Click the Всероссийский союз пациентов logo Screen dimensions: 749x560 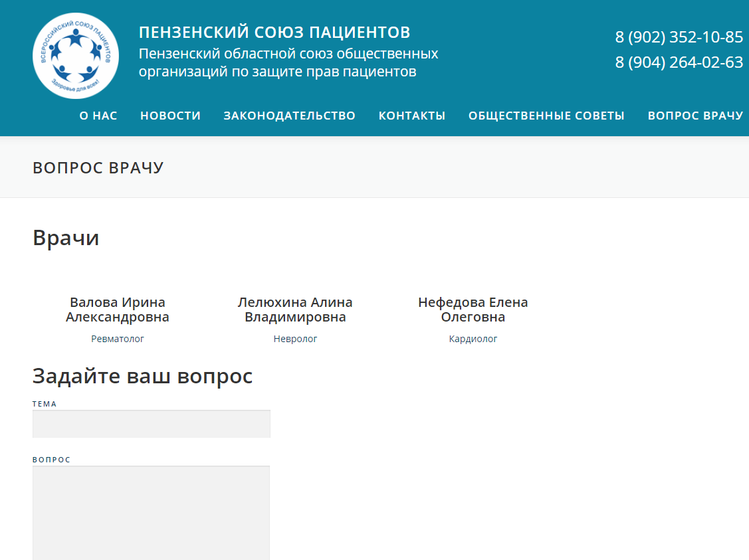[x=76, y=55]
